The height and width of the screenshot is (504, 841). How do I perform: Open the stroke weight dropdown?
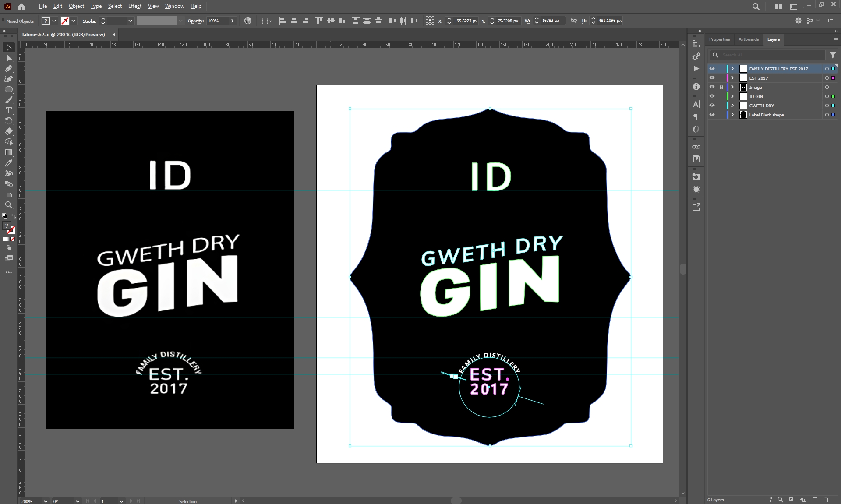coord(130,21)
